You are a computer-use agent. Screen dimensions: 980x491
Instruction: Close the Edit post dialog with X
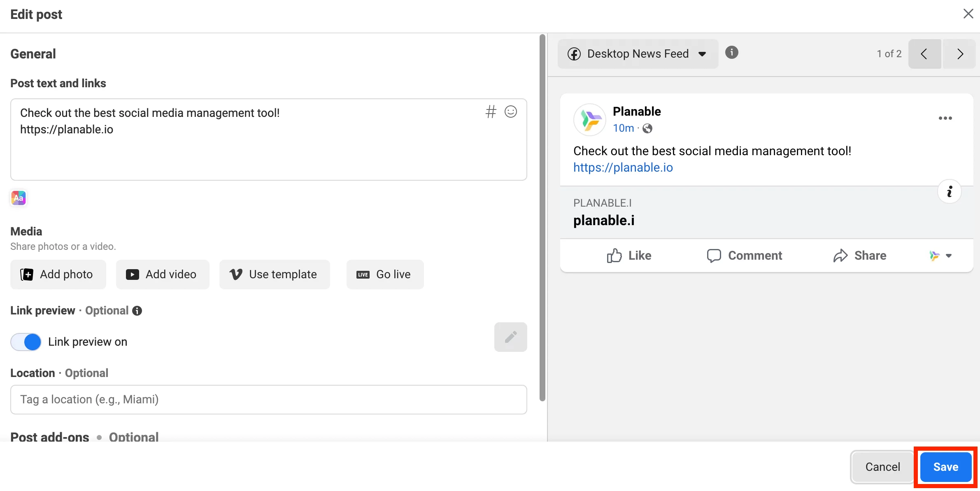(968, 14)
